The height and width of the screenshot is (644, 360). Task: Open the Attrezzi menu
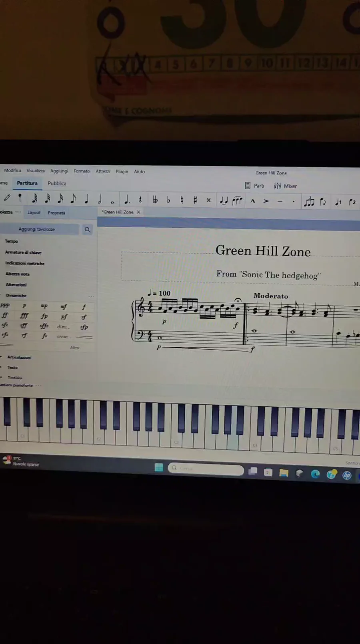103,171
